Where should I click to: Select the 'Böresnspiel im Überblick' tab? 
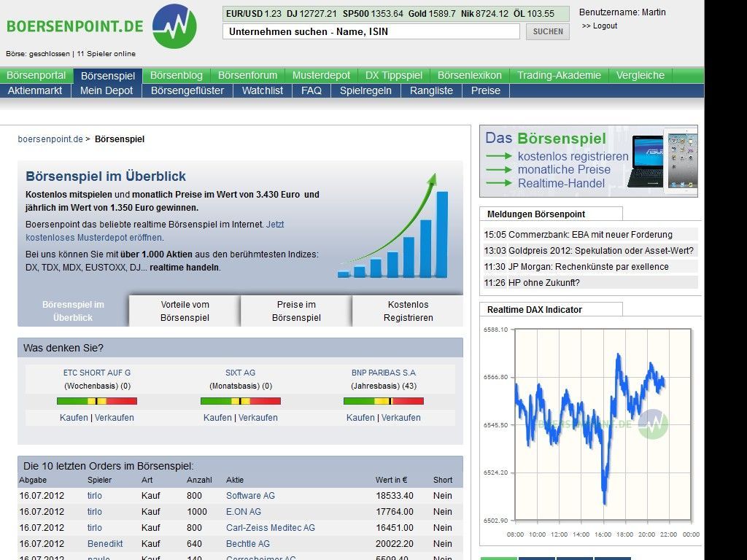pyautogui.click(x=73, y=311)
